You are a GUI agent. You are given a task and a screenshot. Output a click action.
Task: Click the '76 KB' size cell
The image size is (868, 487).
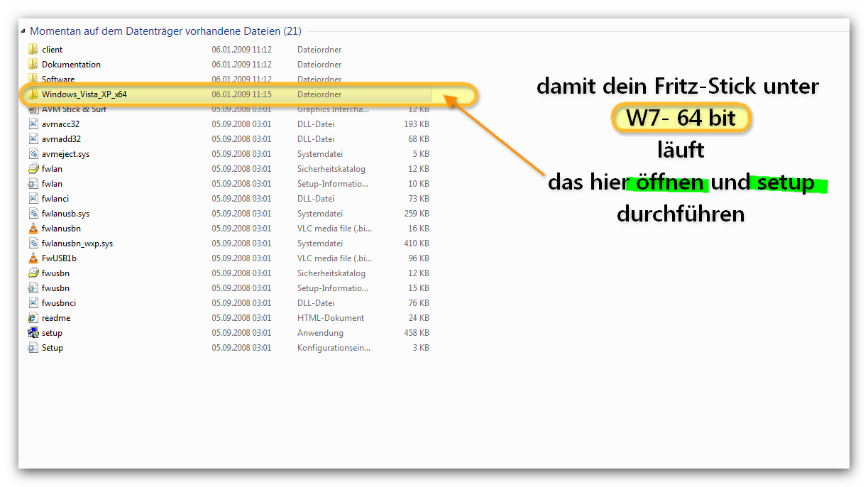(418, 303)
